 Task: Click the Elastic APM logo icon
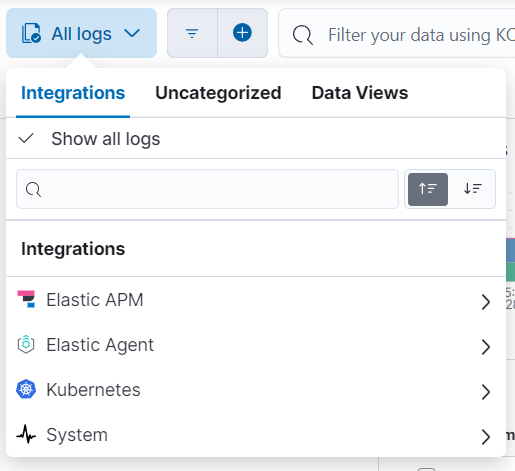point(26,299)
